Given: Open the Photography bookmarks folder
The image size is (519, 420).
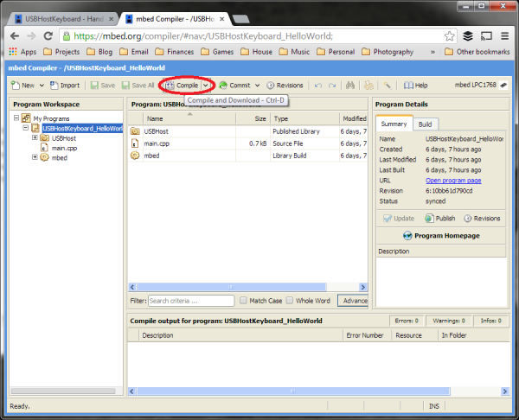Looking at the screenshot, I should pos(388,52).
